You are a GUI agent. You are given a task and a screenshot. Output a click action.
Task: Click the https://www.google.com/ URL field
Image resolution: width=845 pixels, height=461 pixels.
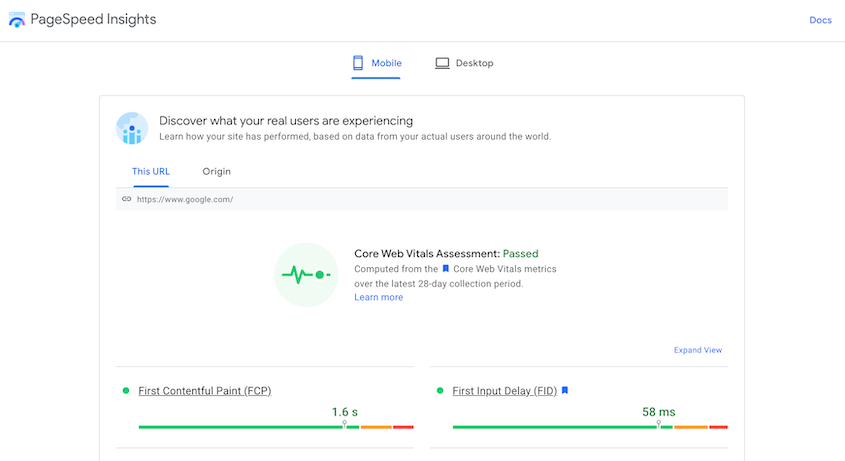tap(421, 199)
